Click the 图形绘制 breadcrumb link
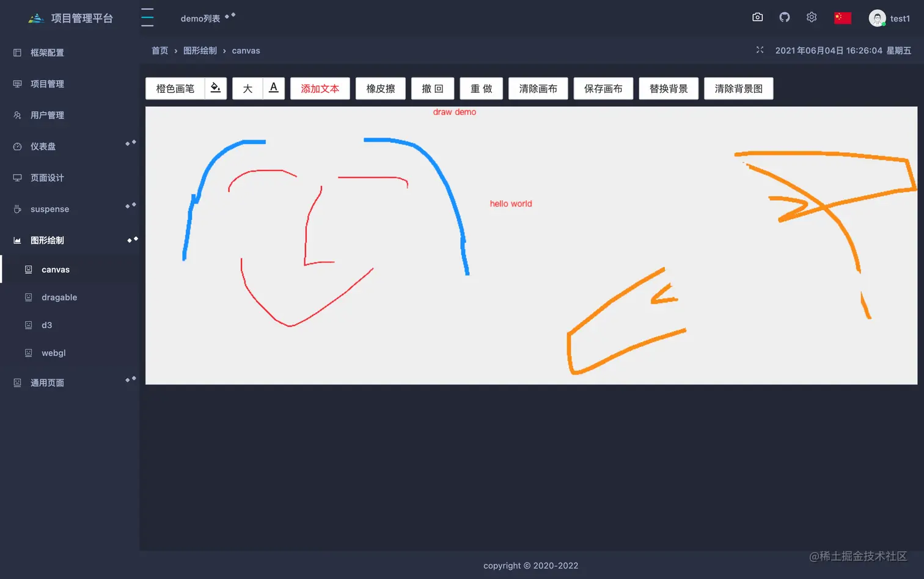Viewport: 924px width, 579px height. tap(200, 51)
